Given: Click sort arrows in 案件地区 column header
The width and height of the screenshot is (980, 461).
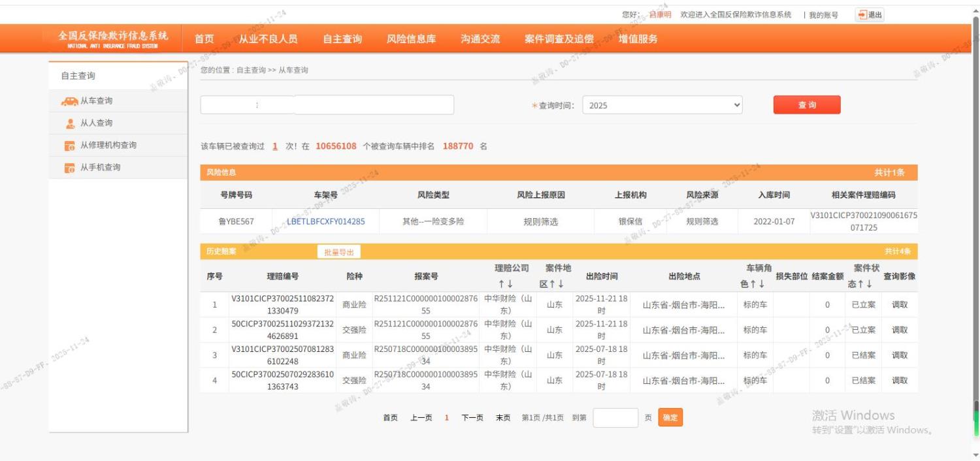Looking at the screenshot, I should [x=555, y=284].
